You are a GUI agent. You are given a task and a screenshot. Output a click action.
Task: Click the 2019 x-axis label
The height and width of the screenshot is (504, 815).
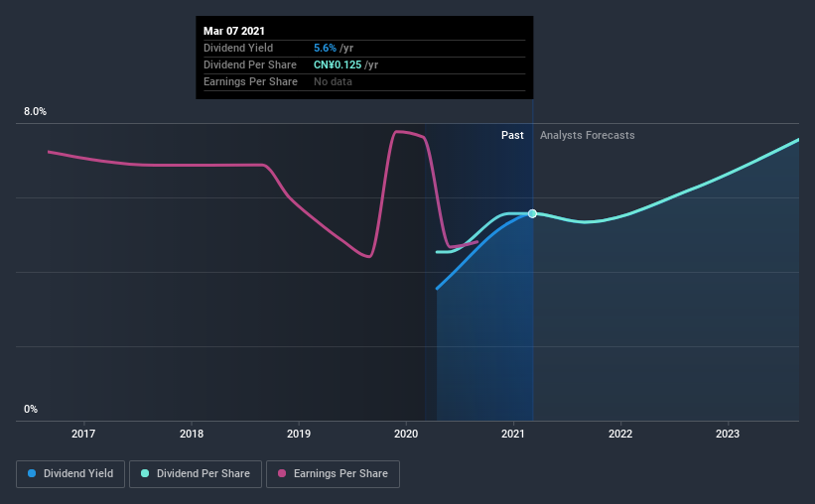coord(299,434)
